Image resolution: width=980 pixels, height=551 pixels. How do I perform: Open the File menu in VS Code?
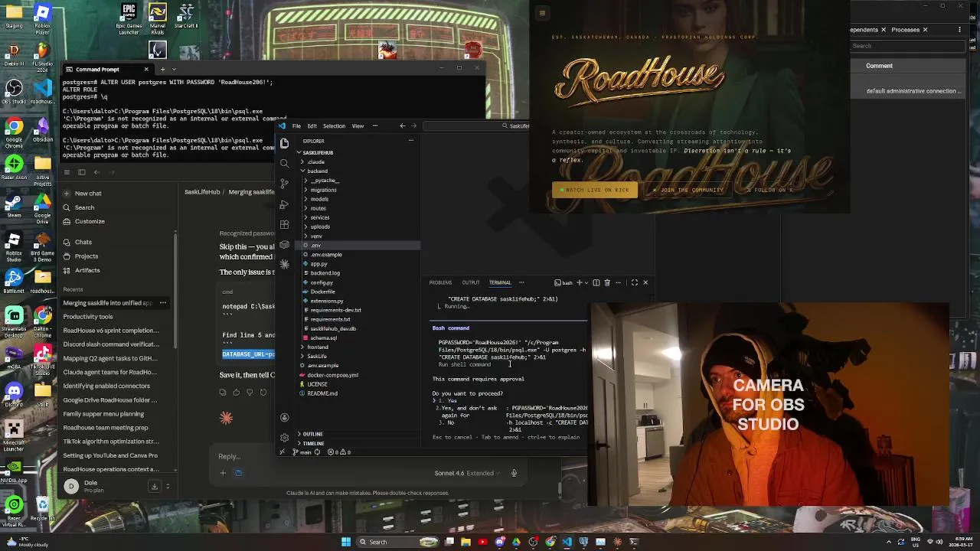click(296, 126)
